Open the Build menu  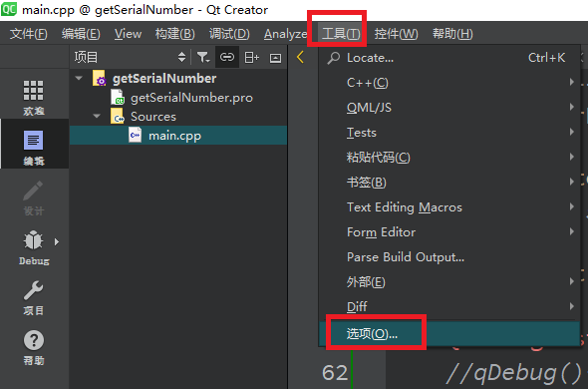(174, 34)
